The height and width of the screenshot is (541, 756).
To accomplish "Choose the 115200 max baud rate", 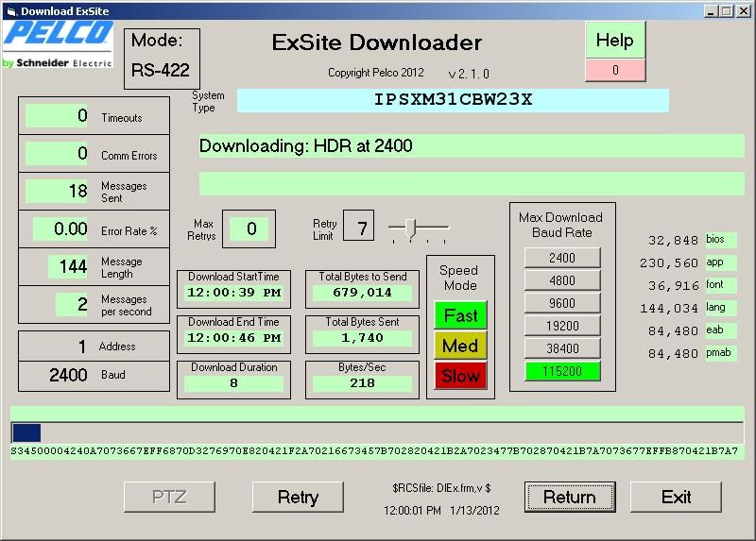I will coord(562,371).
